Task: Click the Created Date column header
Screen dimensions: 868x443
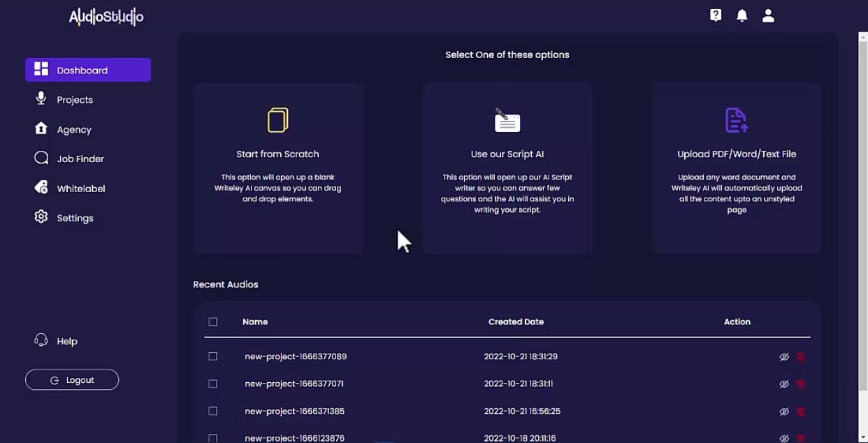Action: tap(516, 322)
